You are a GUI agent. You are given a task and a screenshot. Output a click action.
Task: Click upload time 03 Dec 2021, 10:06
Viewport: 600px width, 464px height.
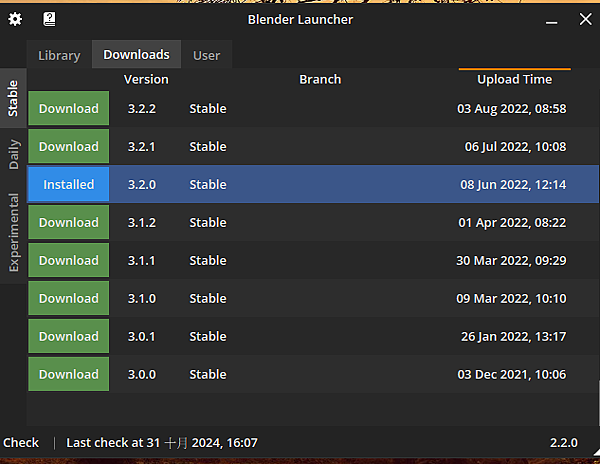(512, 374)
